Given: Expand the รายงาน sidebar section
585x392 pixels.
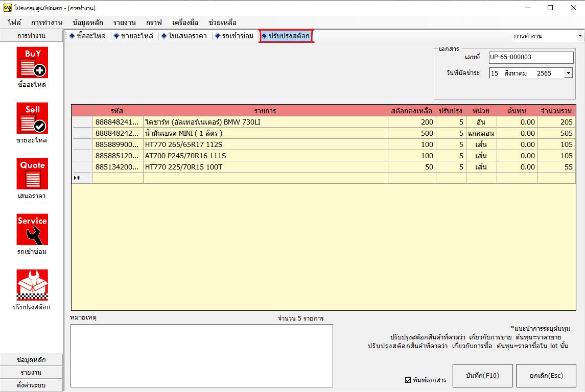Looking at the screenshot, I should coord(31,372).
